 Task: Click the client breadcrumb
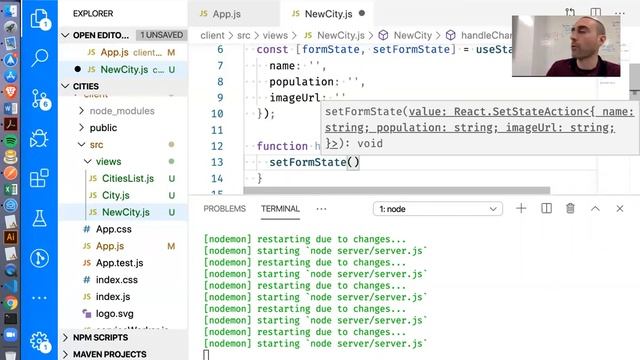coord(212,36)
